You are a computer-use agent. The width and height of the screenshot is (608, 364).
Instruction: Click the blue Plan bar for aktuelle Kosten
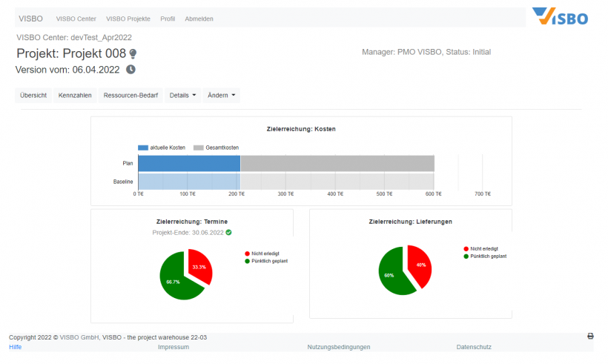189,163
